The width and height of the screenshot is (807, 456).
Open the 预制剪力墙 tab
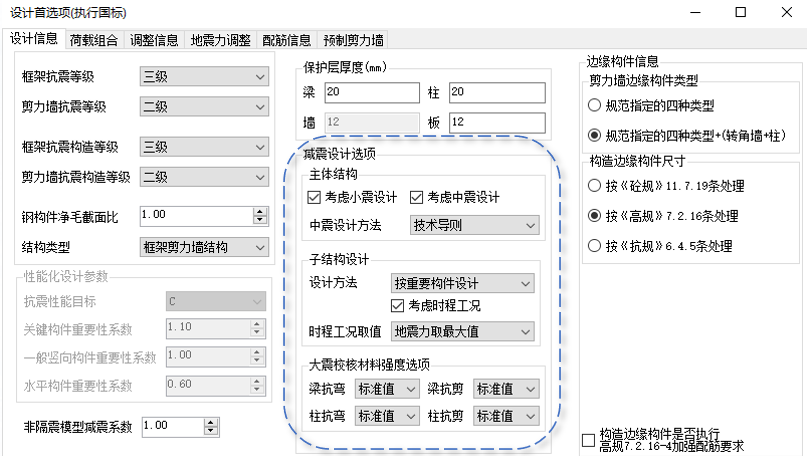tap(353, 40)
